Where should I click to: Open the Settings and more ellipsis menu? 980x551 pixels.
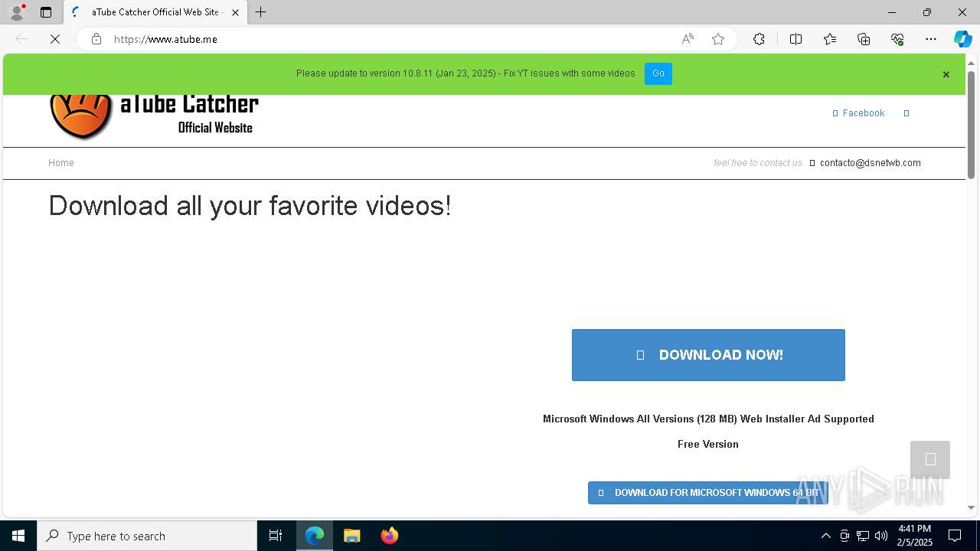pos(931,39)
